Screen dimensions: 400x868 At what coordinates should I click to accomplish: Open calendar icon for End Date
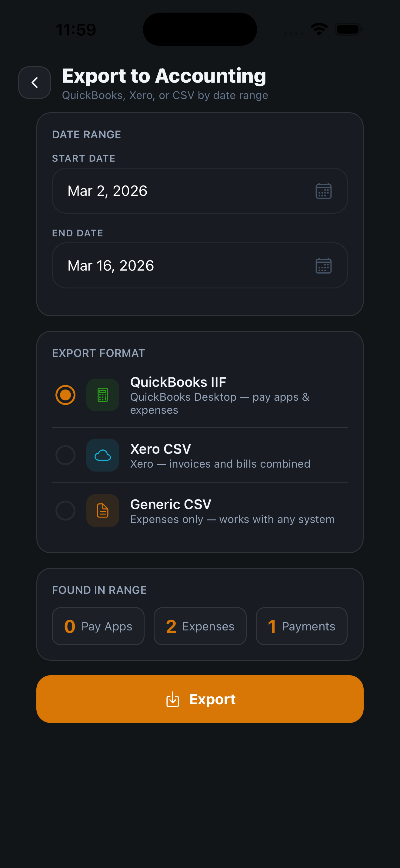(323, 266)
